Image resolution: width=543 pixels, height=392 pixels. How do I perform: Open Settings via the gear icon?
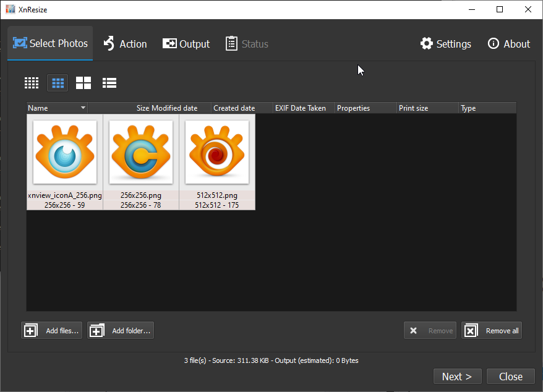pyautogui.click(x=427, y=43)
